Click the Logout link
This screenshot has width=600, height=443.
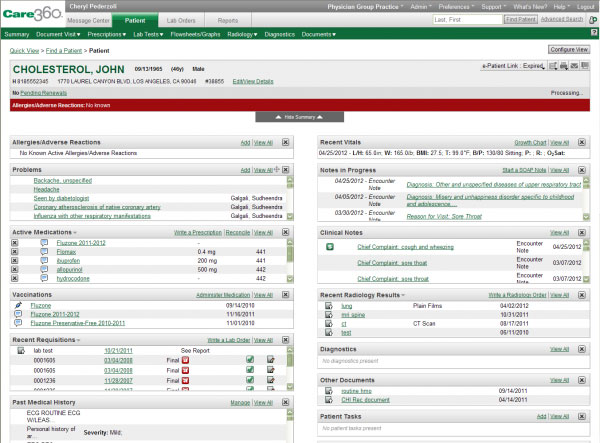click(x=586, y=7)
